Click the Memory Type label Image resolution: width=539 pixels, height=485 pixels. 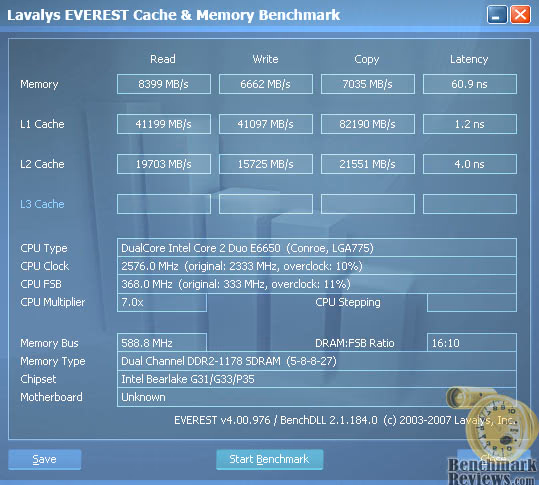click(53, 361)
